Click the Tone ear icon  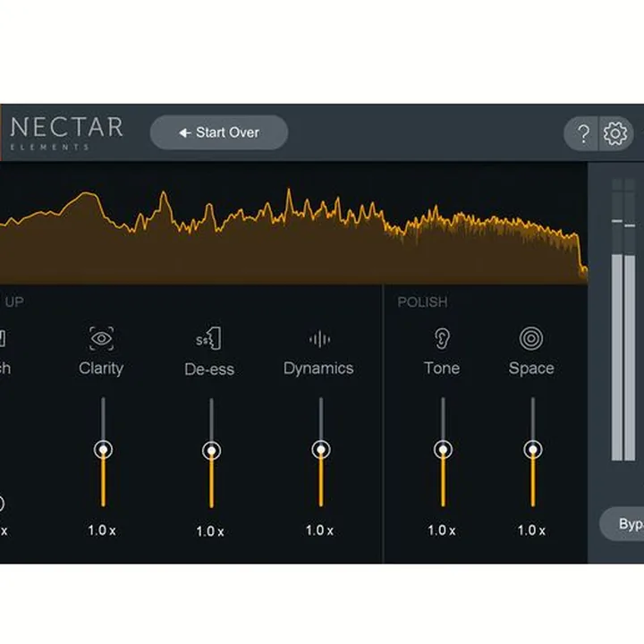(442, 338)
